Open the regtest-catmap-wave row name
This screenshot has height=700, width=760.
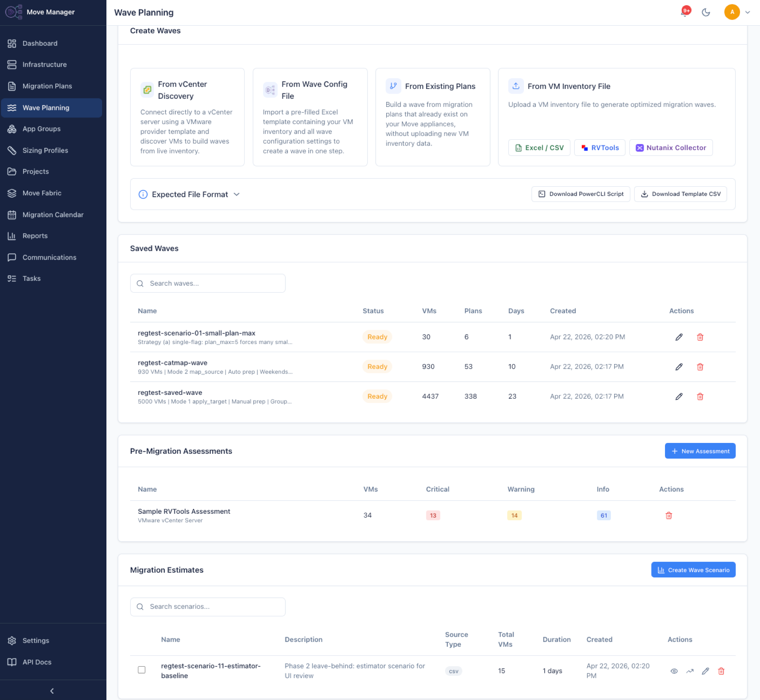[172, 363]
